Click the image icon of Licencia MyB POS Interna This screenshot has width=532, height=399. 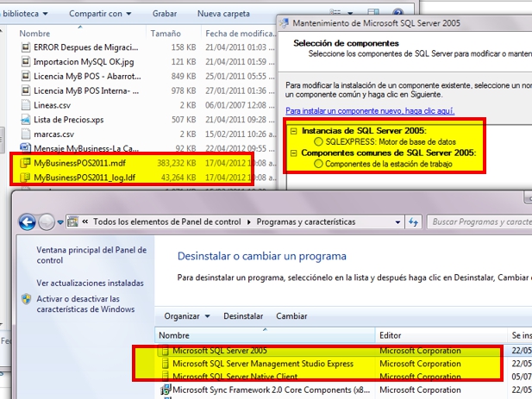coord(26,90)
